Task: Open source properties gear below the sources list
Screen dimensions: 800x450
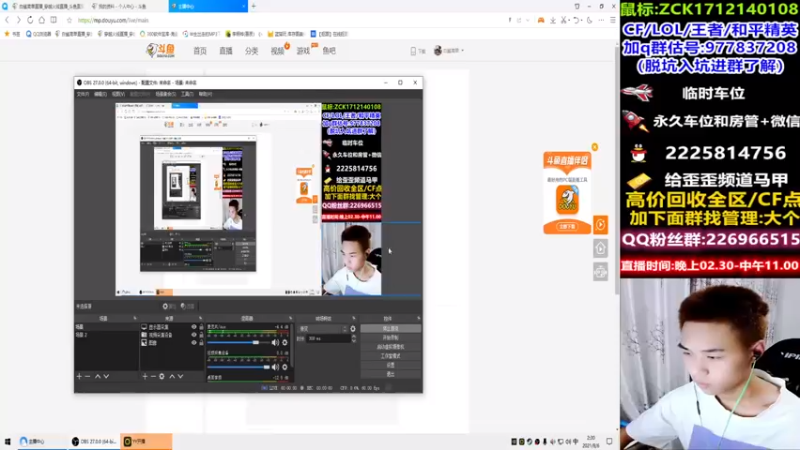Action: [162, 376]
